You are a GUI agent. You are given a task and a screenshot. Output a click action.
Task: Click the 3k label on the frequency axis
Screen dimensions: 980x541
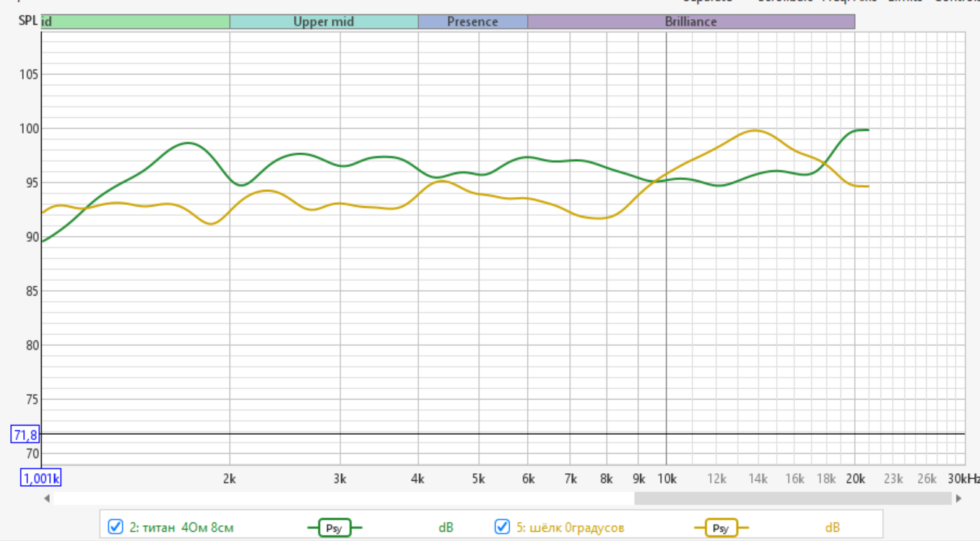point(340,478)
